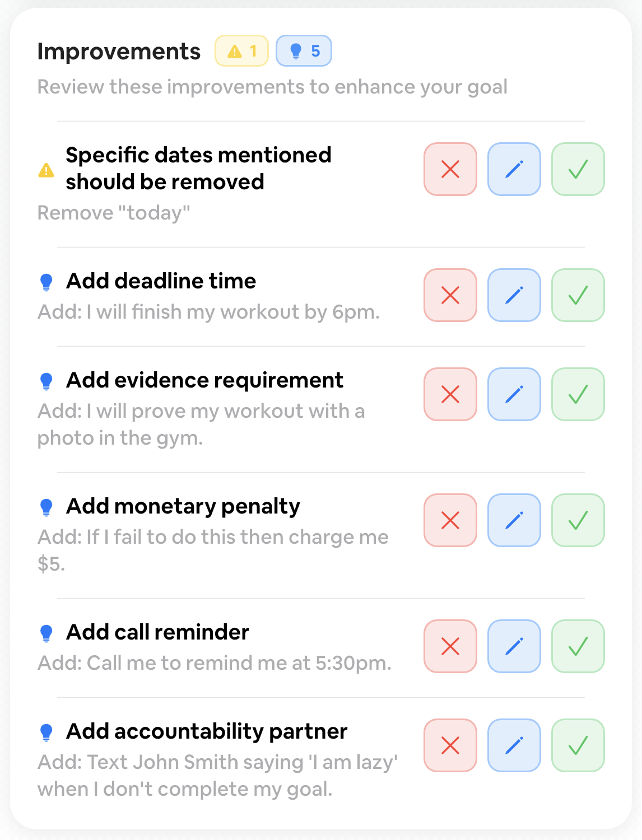
Task: Reject the 'Add evidence requirement' suggestion
Action: [x=450, y=394]
